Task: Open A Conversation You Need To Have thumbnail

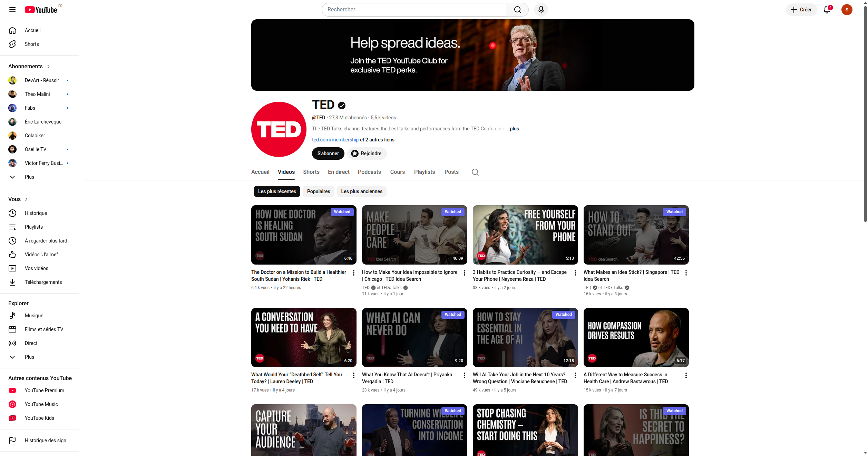Action: (304, 337)
